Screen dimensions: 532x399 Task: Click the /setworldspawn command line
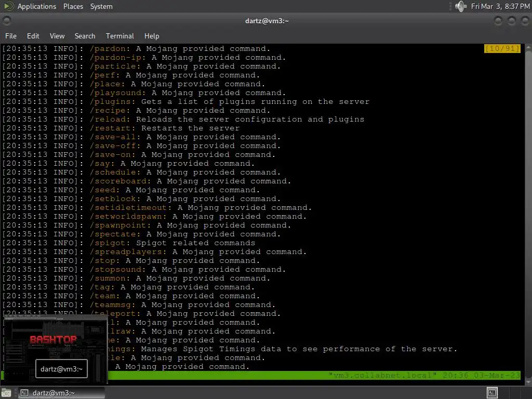[154, 216]
